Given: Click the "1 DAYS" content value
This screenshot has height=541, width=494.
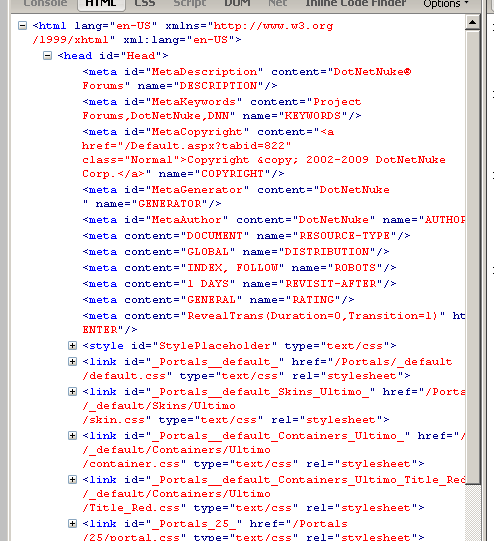Looking at the screenshot, I should [x=208, y=284].
